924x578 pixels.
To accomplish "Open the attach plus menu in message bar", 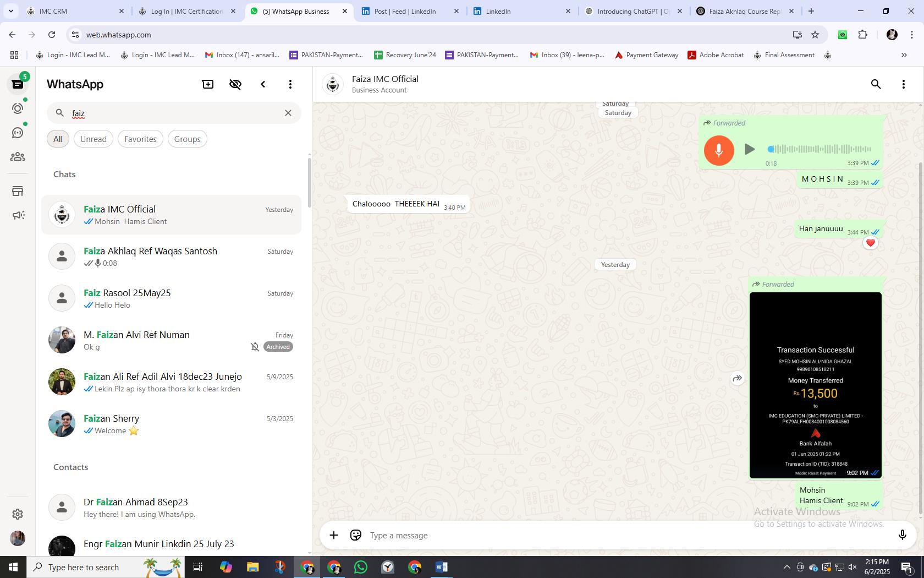I will [x=334, y=535].
